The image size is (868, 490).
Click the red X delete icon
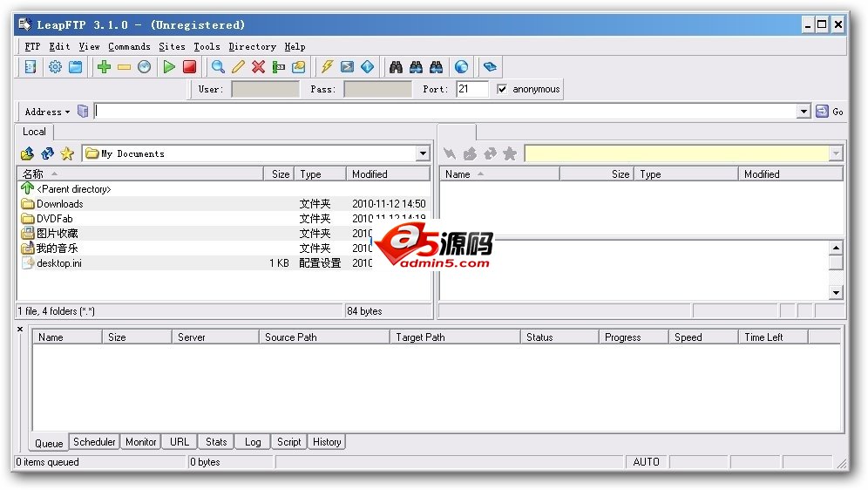(258, 67)
